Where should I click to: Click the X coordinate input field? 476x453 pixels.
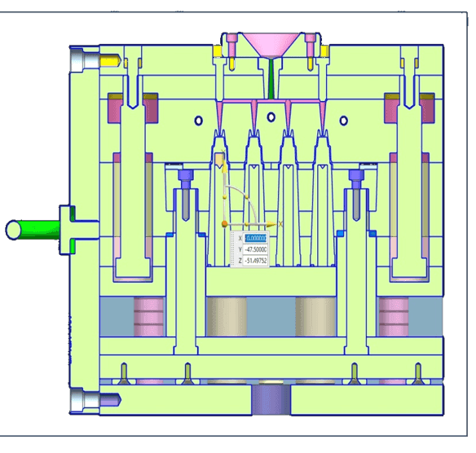256,238
